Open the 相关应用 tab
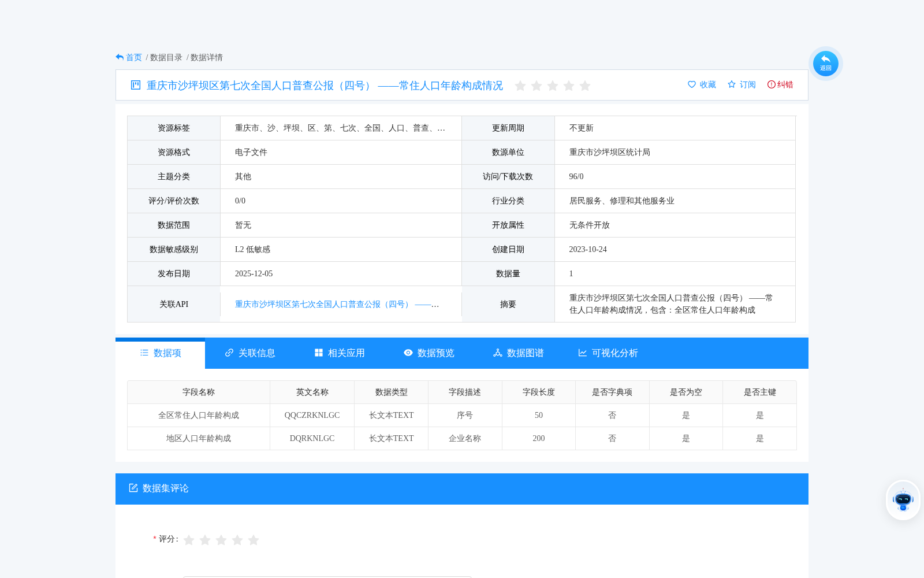Screen dimensions: 924x578 [x=340, y=353]
